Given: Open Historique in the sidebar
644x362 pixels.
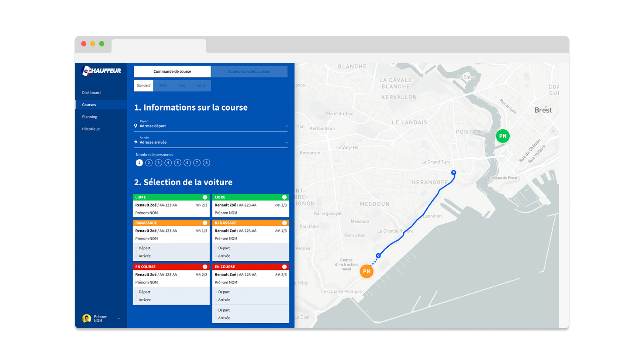Looking at the screenshot, I should [91, 129].
